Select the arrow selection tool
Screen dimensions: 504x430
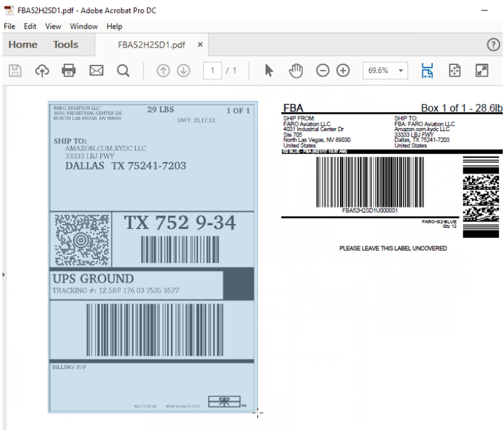pos(269,71)
